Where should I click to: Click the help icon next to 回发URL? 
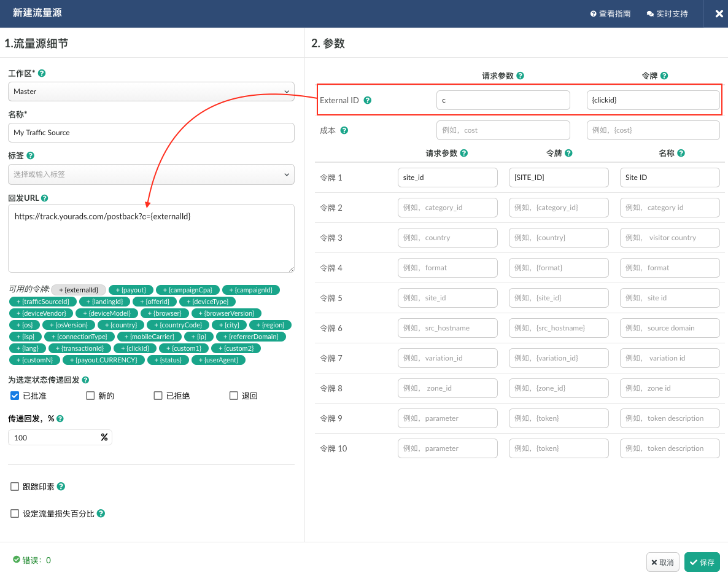pos(45,198)
